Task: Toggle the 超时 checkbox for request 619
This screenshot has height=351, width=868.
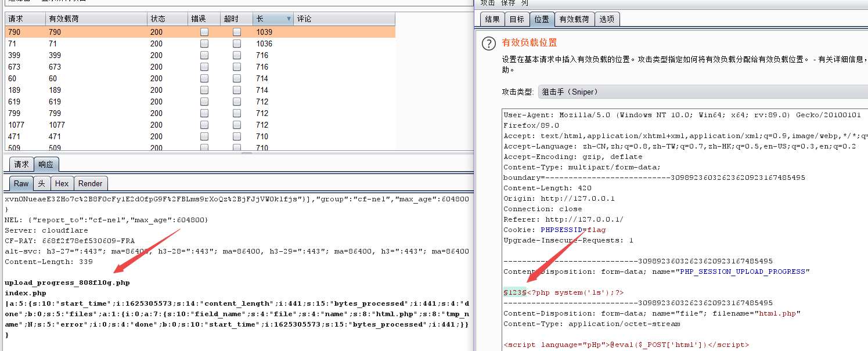Action: click(237, 102)
